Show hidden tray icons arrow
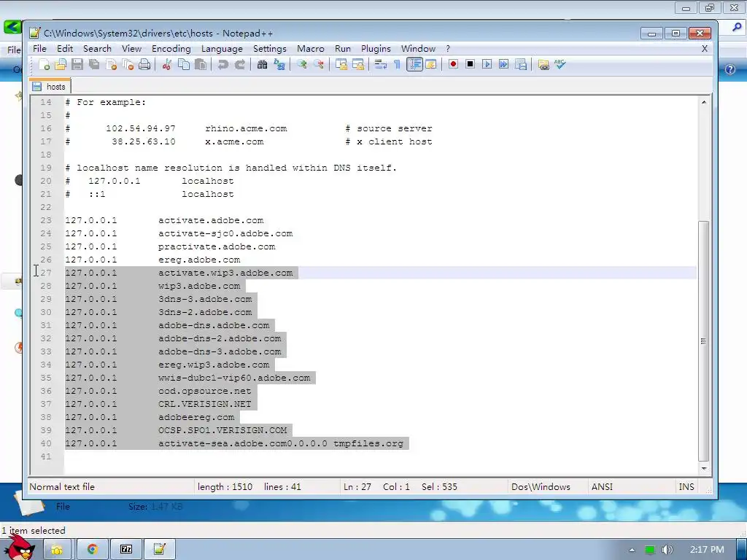Screen dimensions: 747x560 tap(632, 550)
